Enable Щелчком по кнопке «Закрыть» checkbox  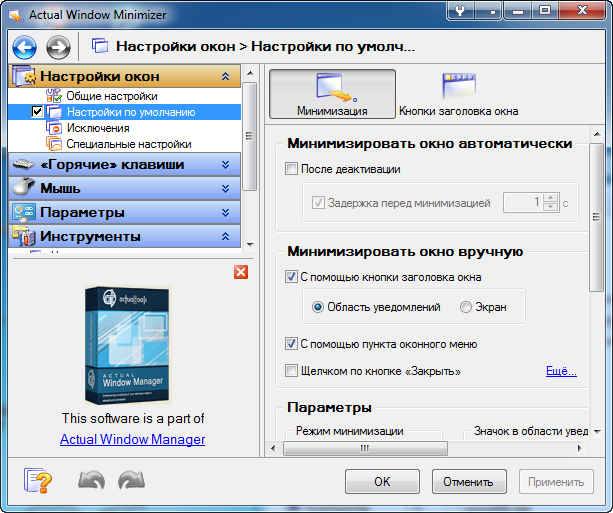coord(292,371)
